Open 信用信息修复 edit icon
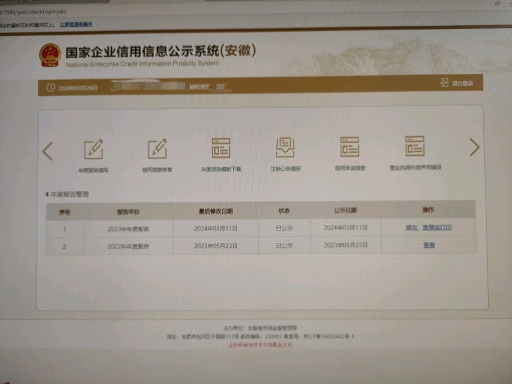Screen dimensions: 512x384 [x=157, y=149]
